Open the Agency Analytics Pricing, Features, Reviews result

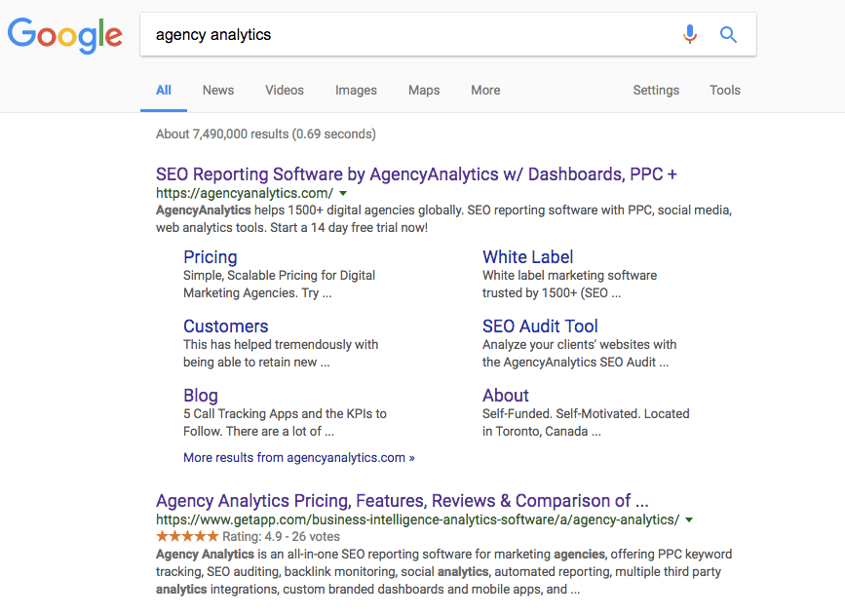pyautogui.click(x=402, y=501)
